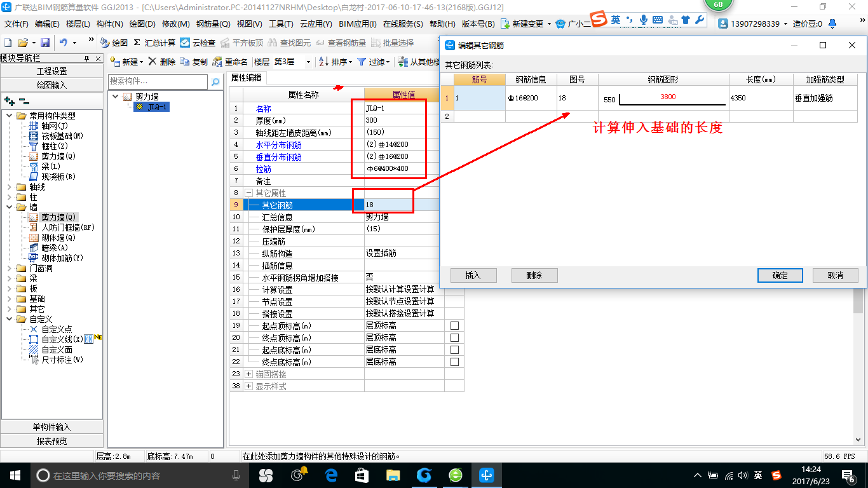Create a new project file
This screenshot has width=868, height=488.
tap(8, 43)
